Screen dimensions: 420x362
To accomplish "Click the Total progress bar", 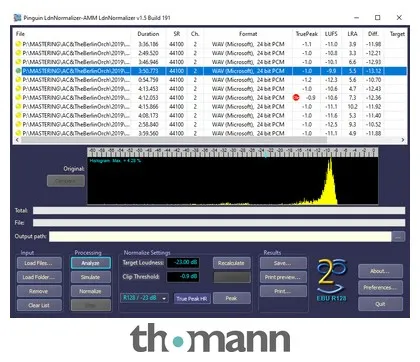I will 219,210.
